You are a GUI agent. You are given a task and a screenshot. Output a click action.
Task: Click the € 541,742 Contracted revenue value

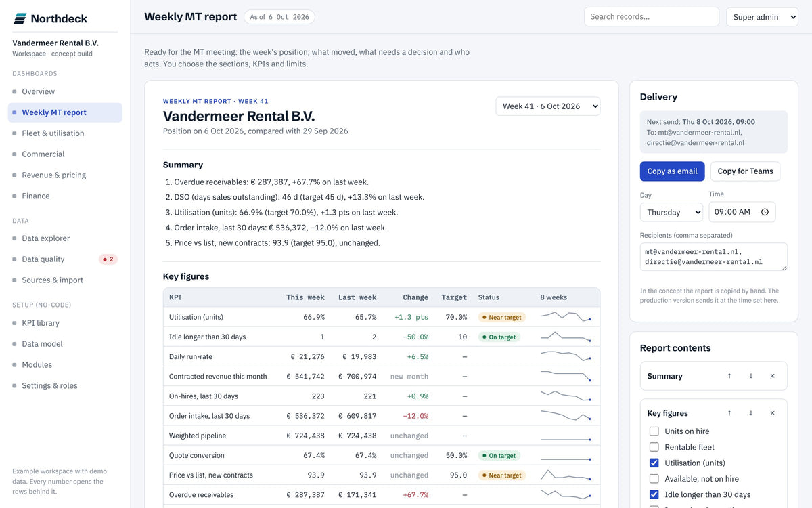(x=305, y=376)
